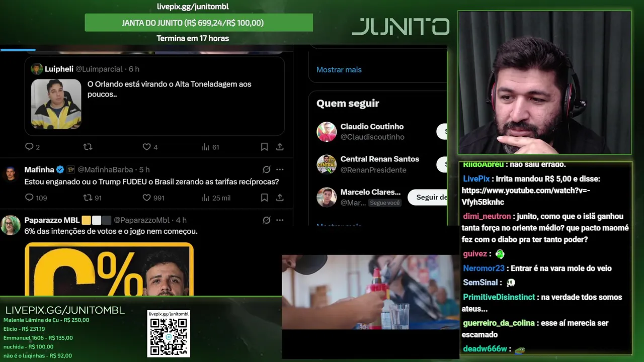This screenshot has height=362, width=644.
Task: Open Claudio Coutinho's avatar in Quem seguir
Action: 327,132
